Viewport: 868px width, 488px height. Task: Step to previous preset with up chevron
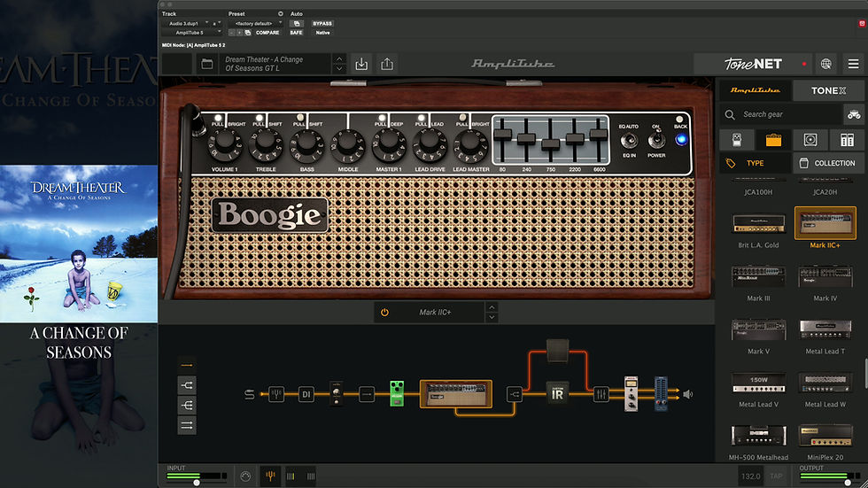coord(339,59)
